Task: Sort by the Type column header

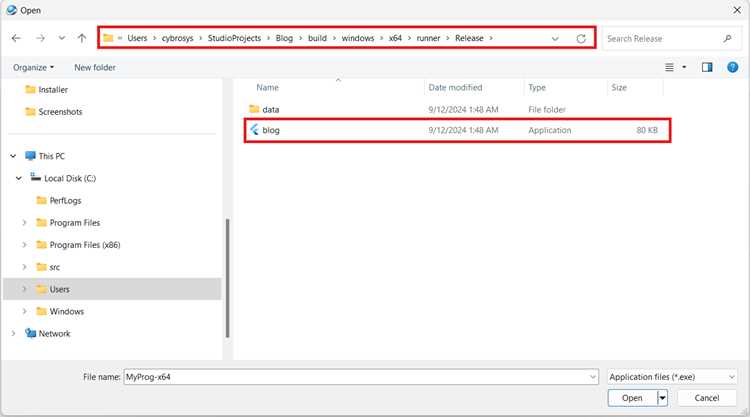Action: tap(537, 88)
